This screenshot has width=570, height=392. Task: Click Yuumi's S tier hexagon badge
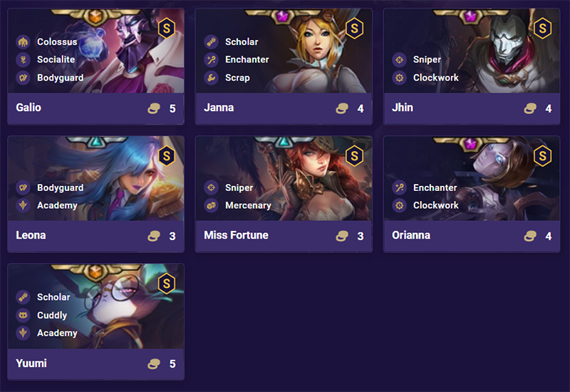coord(166,283)
